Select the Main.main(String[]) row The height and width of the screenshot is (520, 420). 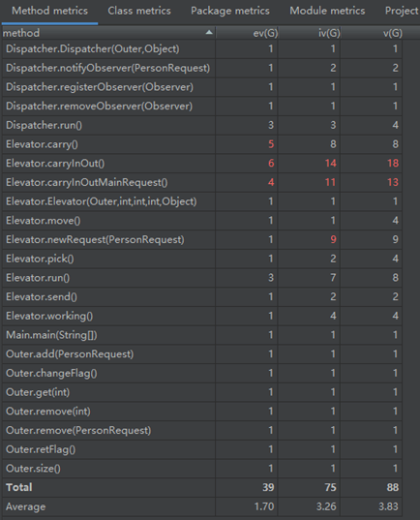(x=202, y=335)
